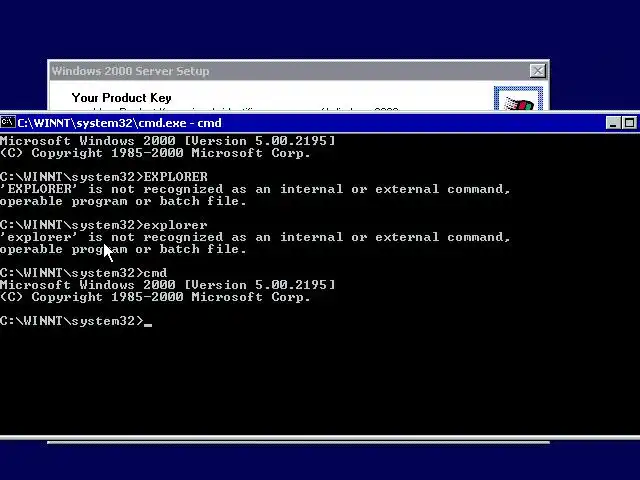The image size is (640, 480).
Task: Close the Windows 2000 Server Setup dialog
Action: (x=538, y=71)
